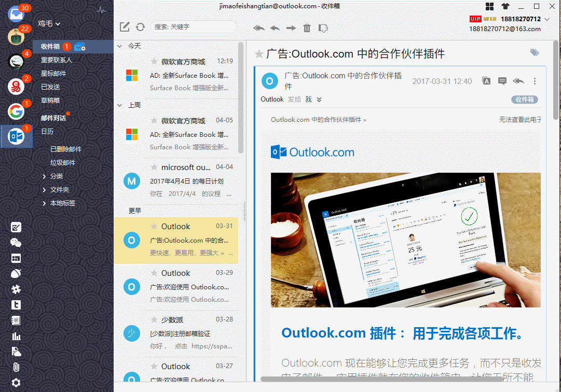561x392 pixels.
Task: Open the 星标邮件 folder
Action: 53,73
